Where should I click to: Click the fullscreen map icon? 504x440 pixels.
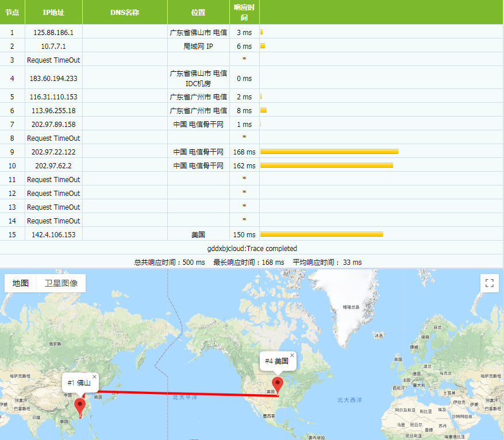click(489, 283)
